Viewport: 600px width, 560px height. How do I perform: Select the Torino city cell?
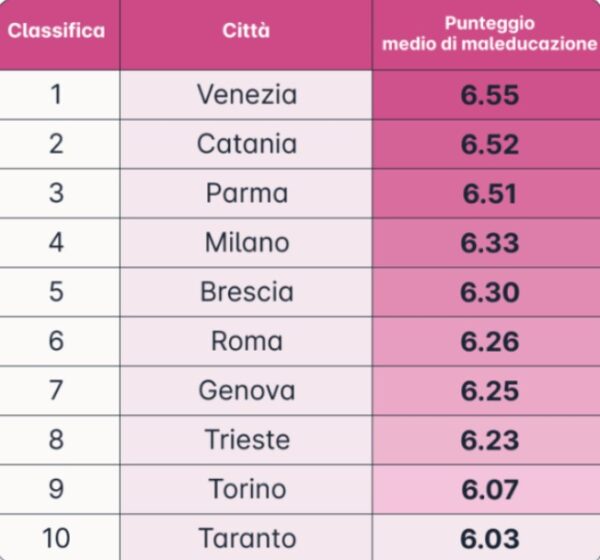click(246, 489)
